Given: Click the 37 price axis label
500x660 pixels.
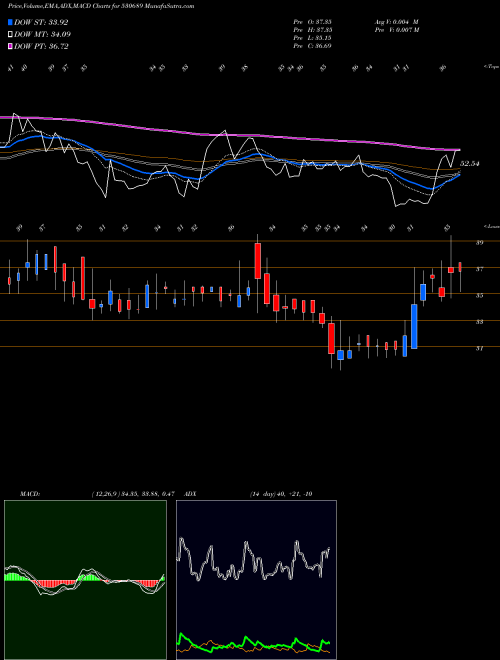Looking at the screenshot, I should 479,269.
